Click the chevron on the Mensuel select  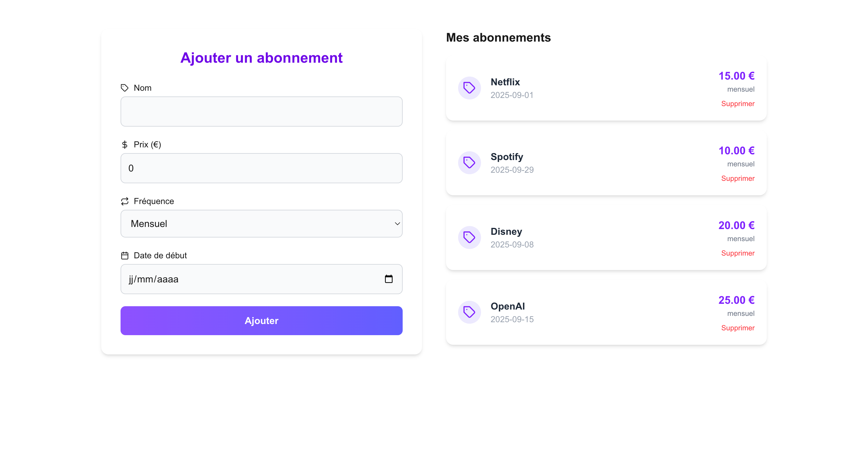(397, 223)
